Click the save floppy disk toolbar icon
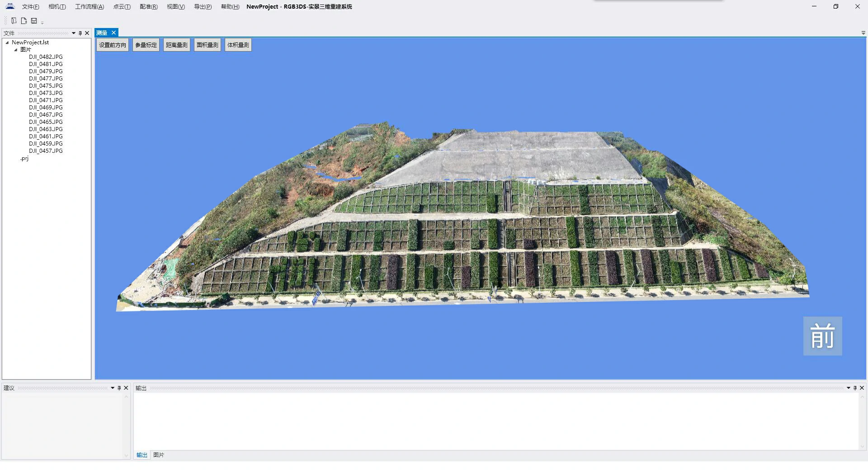Screen dimensions: 868x470 click(34, 21)
